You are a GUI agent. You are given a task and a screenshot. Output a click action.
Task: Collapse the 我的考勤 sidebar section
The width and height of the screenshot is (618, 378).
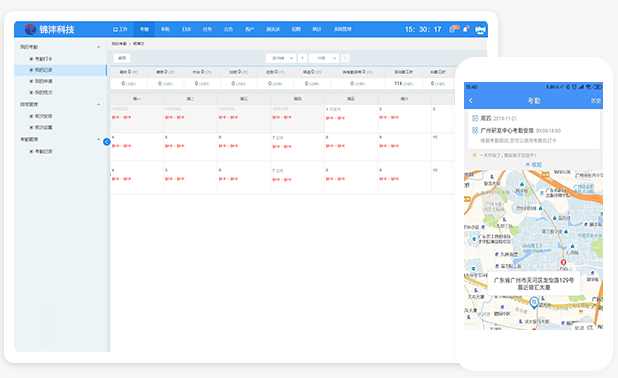pos(99,47)
